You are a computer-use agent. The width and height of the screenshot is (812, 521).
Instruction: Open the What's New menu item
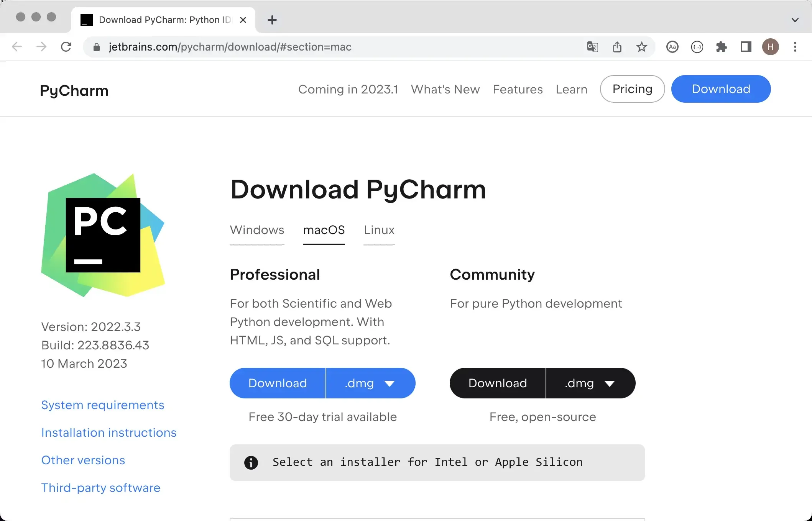(445, 89)
